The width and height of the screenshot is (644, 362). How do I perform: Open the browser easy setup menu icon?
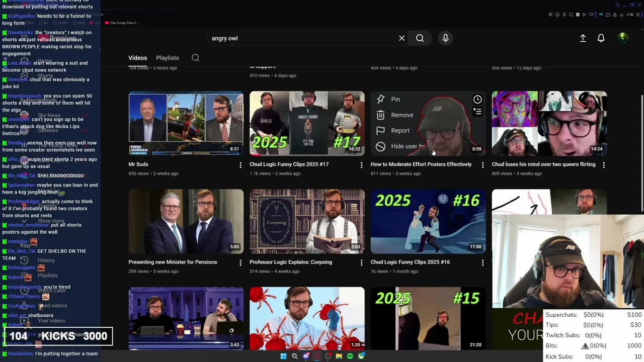click(637, 15)
